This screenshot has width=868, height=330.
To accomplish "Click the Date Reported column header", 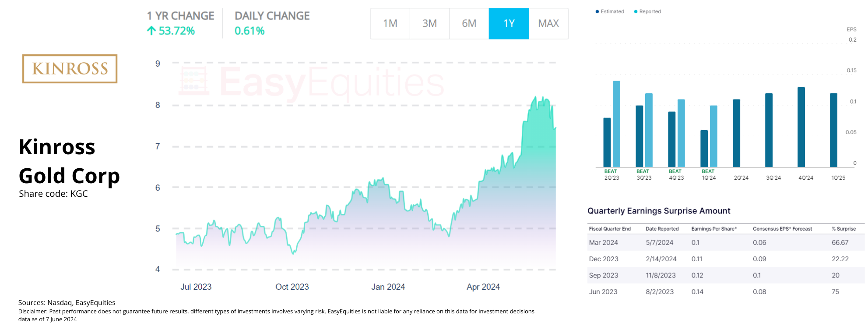I will pyautogui.click(x=662, y=229).
